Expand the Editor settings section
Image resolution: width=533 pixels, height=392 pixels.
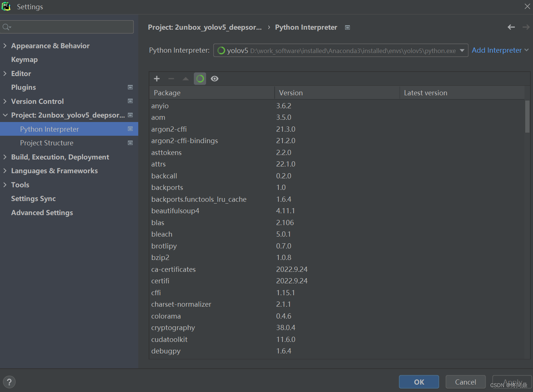tap(5, 73)
